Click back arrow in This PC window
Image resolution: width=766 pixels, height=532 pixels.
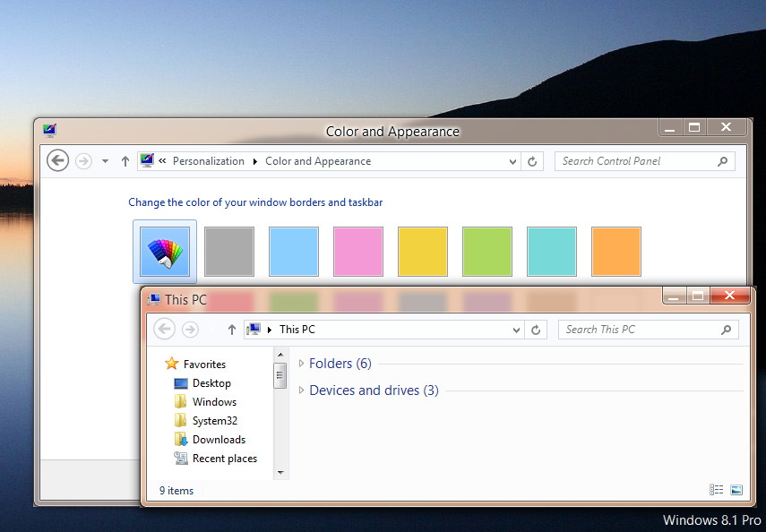pyautogui.click(x=165, y=330)
